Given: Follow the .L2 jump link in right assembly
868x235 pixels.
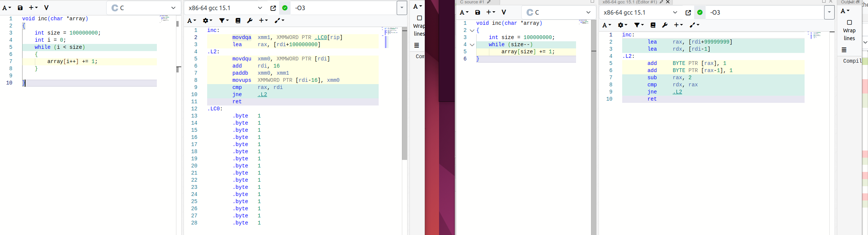Looking at the screenshot, I should pos(677,92).
